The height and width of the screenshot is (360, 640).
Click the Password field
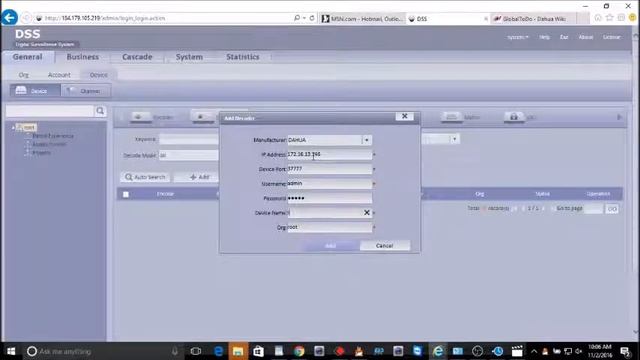(329, 198)
